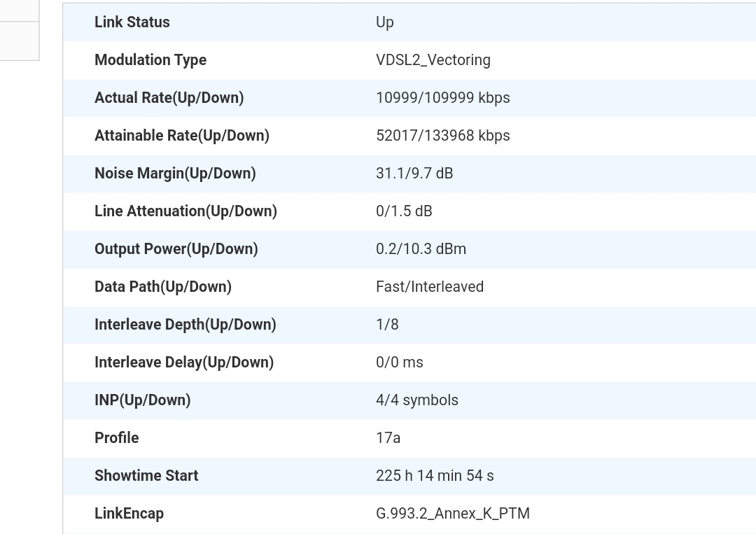The image size is (756, 534).
Task: Select the 10999/109999 kbps value
Action: [x=442, y=98]
